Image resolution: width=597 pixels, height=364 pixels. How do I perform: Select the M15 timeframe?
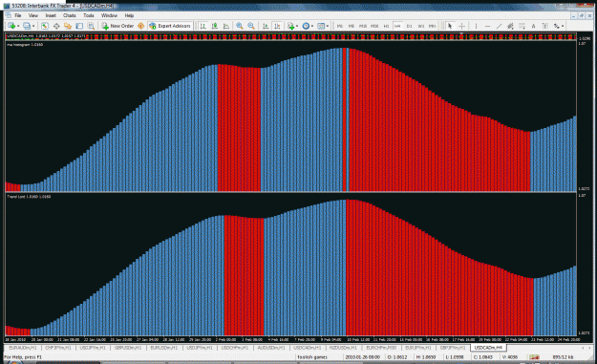pyautogui.click(x=363, y=26)
